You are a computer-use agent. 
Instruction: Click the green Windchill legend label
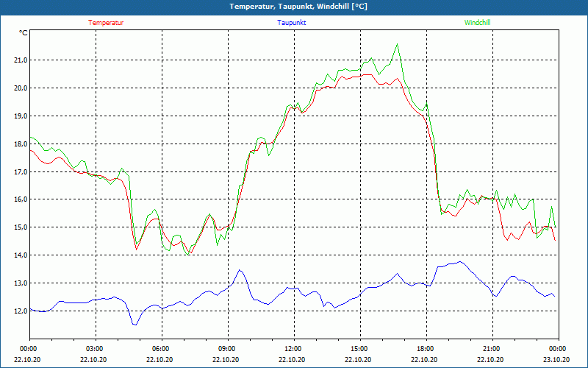pyautogui.click(x=477, y=23)
